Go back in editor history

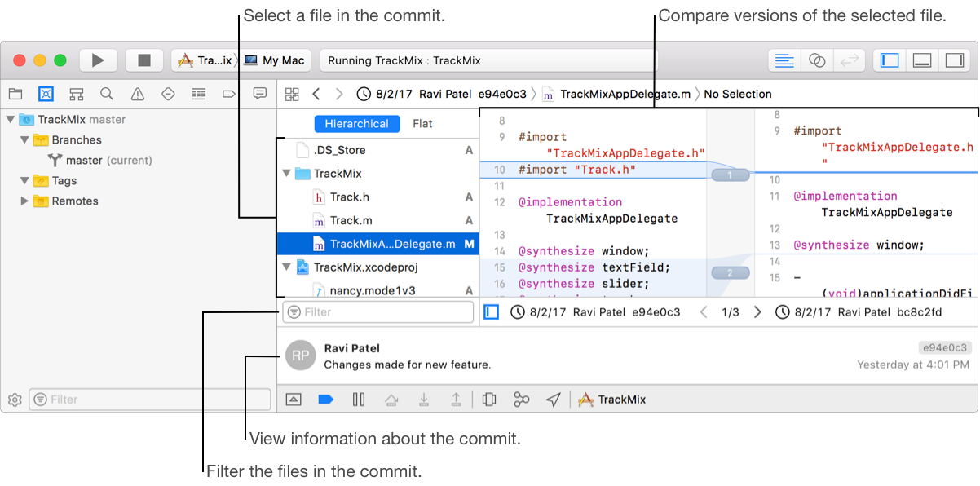point(316,94)
